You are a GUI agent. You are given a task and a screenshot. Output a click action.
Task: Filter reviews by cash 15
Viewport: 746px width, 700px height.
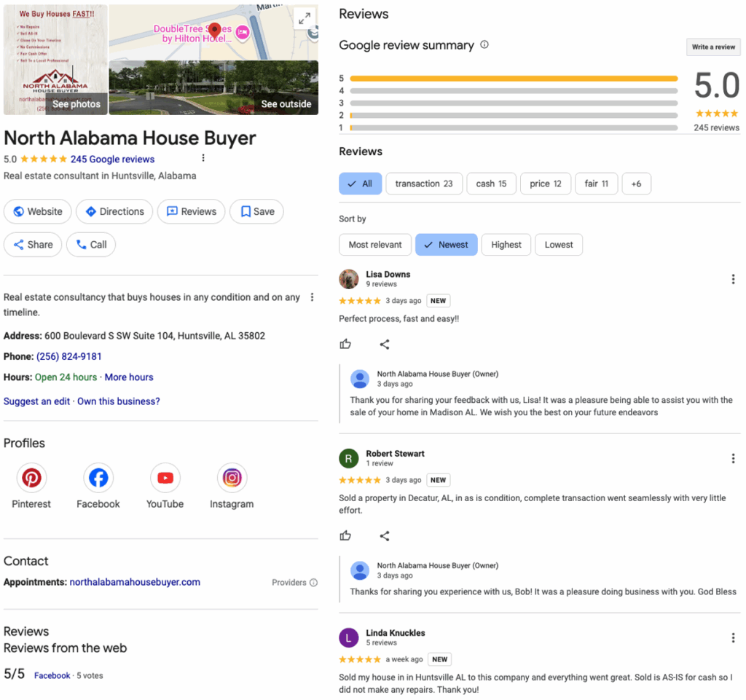492,184
